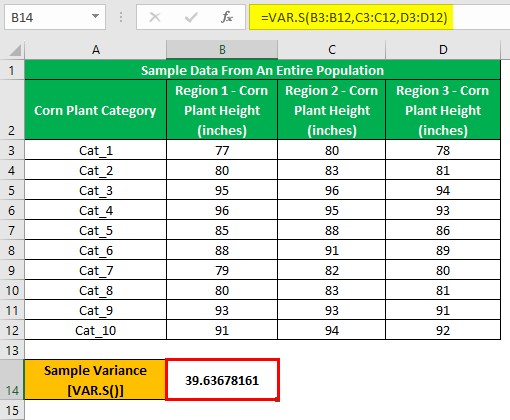The height and width of the screenshot is (420, 510).
Task: Click the 'Region 2 - Corn Plant Height' header
Action: coord(332,110)
